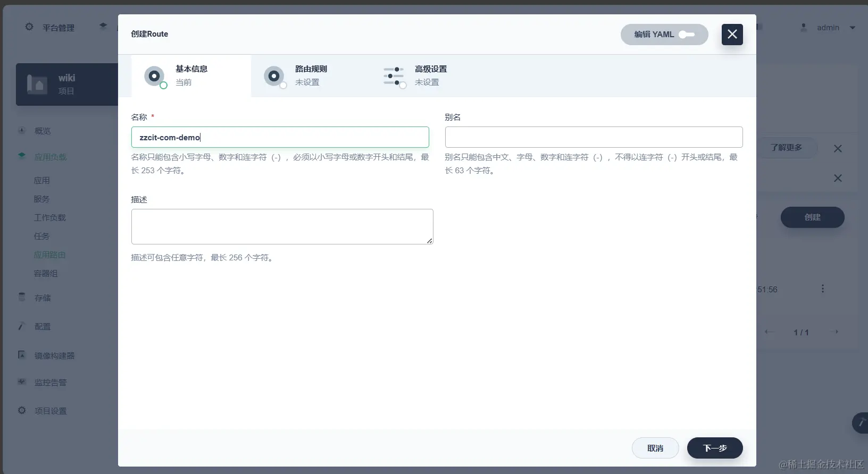The image size is (868, 474).
Task: Click the 取消 button
Action: pos(655,448)
